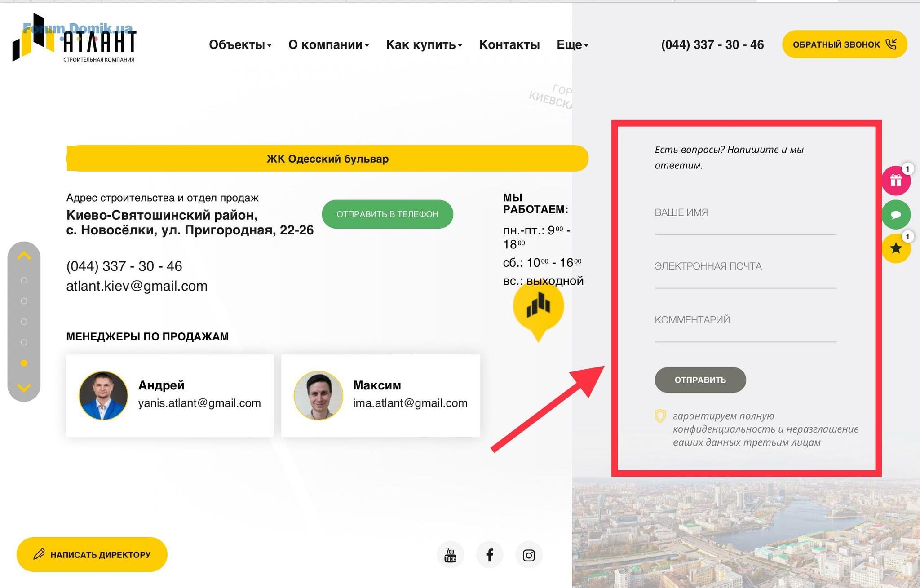Click the phone icon in callback button
920x588 pixels.
point(891,44)
